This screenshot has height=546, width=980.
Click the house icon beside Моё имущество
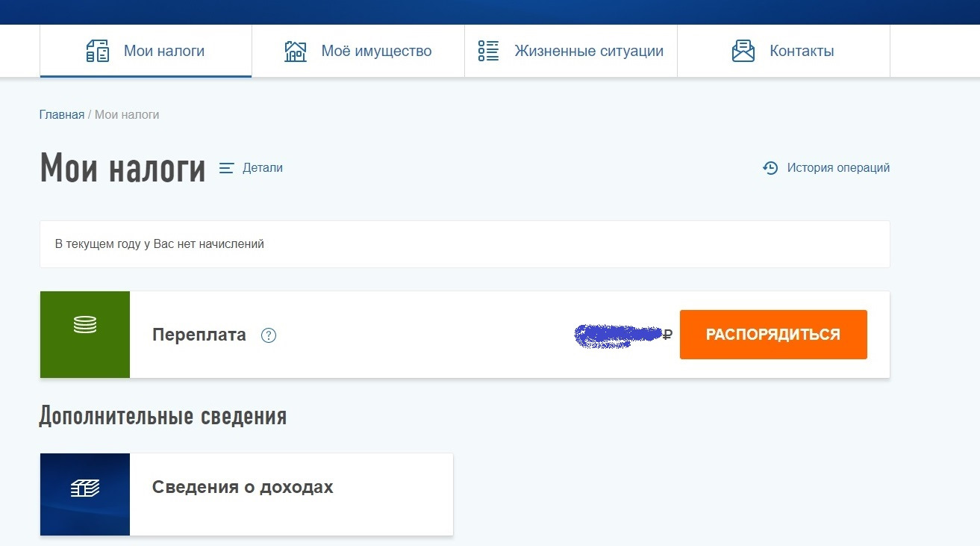tap(296, 52)
